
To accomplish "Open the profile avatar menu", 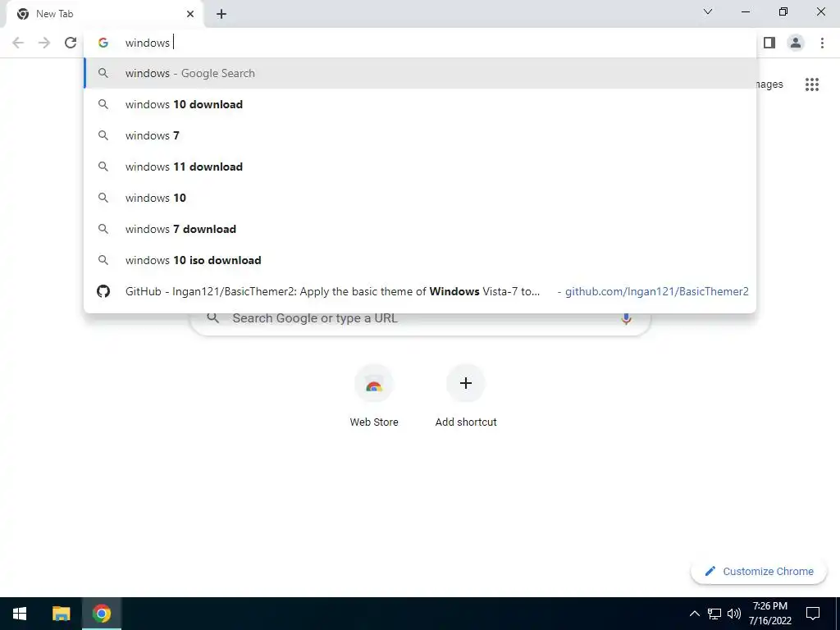I will tap(796, 43).
